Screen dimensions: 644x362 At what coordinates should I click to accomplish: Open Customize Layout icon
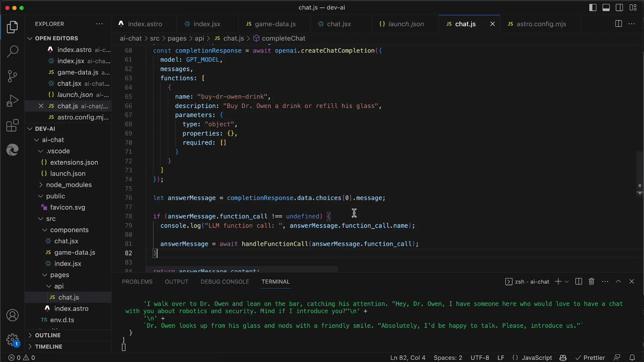tap(633, 7)
